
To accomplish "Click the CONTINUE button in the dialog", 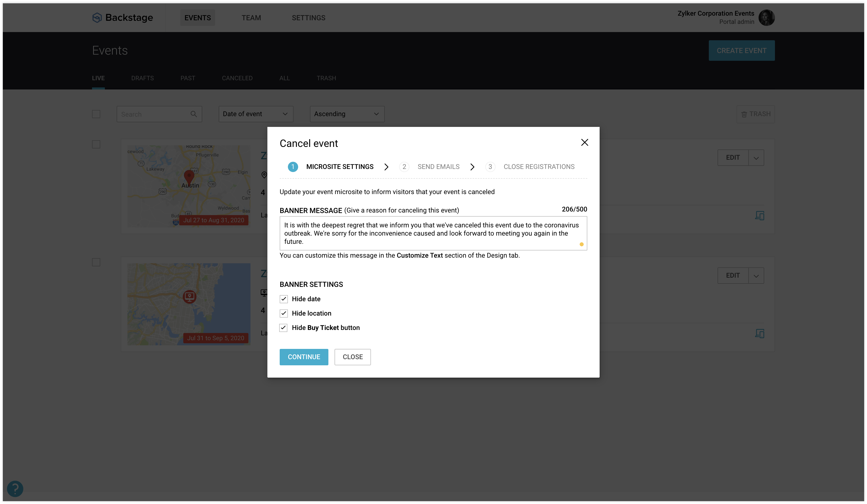I will click(x=304, y=357).
